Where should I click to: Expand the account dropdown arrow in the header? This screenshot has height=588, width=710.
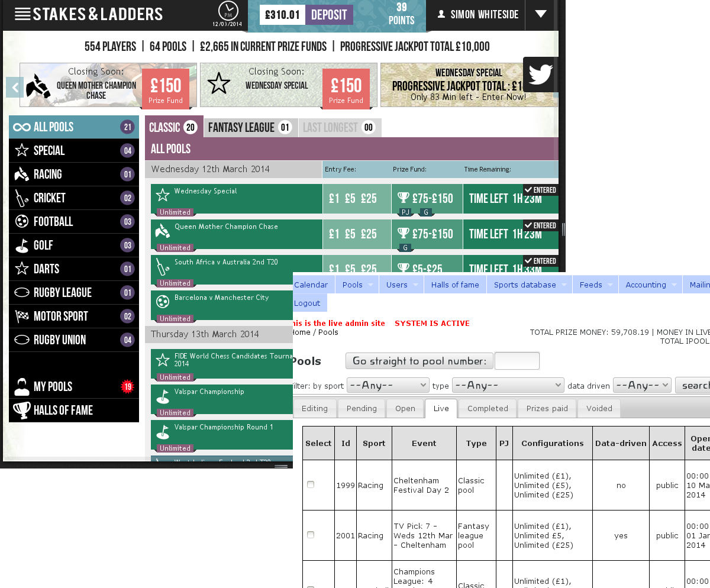tap(540, 14)
